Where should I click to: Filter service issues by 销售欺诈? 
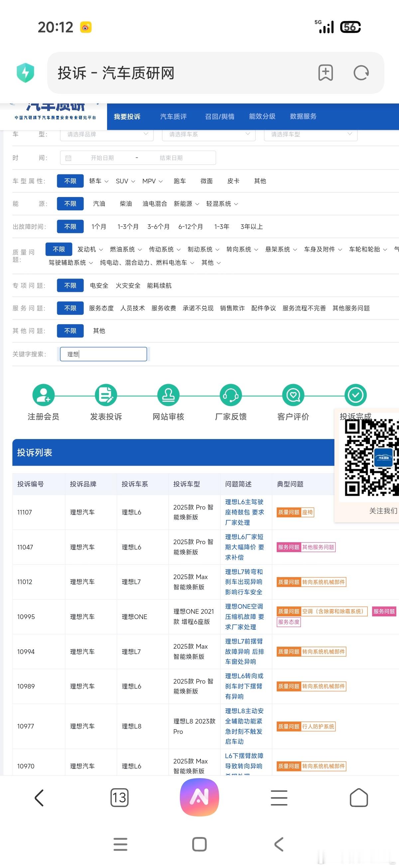tap(232, 308)
